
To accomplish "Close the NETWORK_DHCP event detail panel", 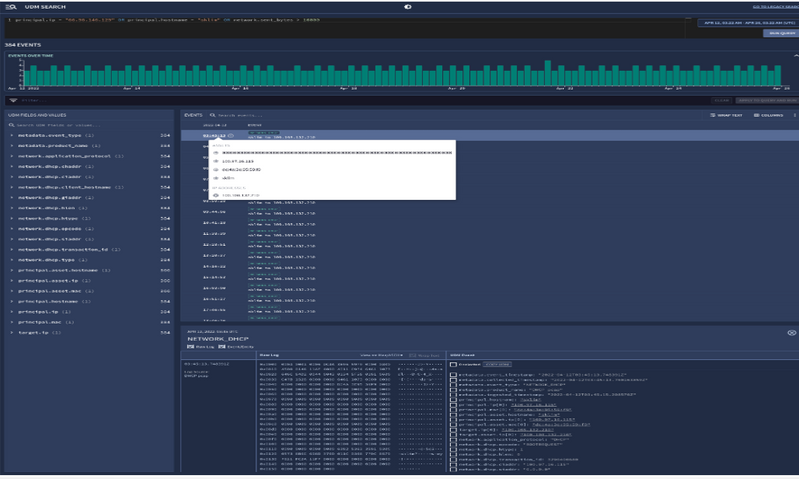I will tap(791, 333).
